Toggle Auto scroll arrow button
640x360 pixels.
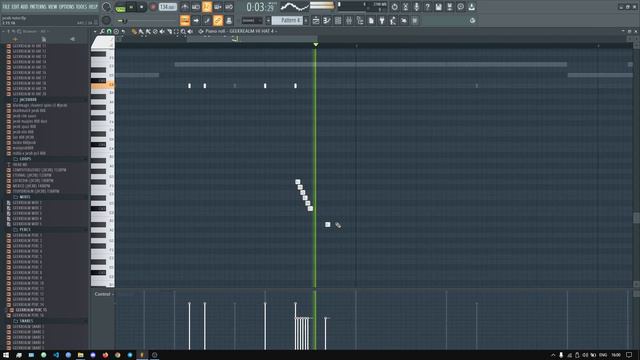pos(196,20)
